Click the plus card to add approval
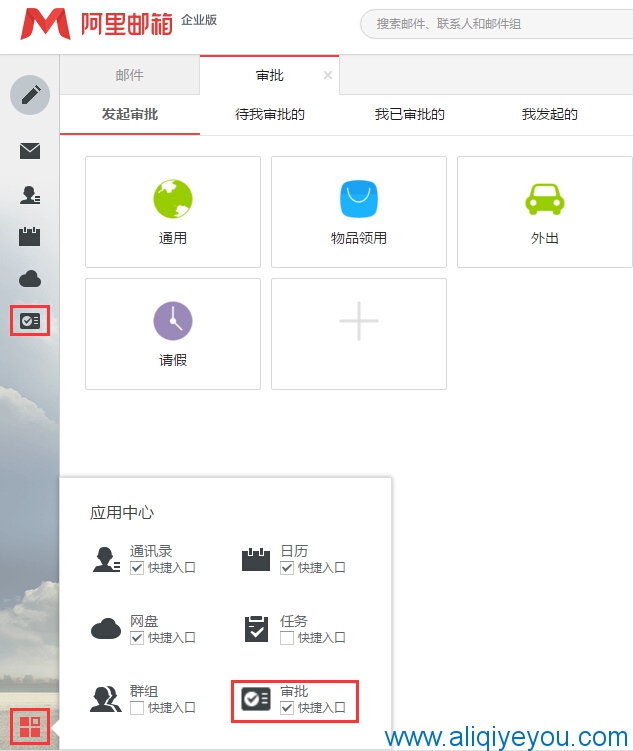Image resolution: width=633 pixels, height=751 pixels. (x=359, y=334)
